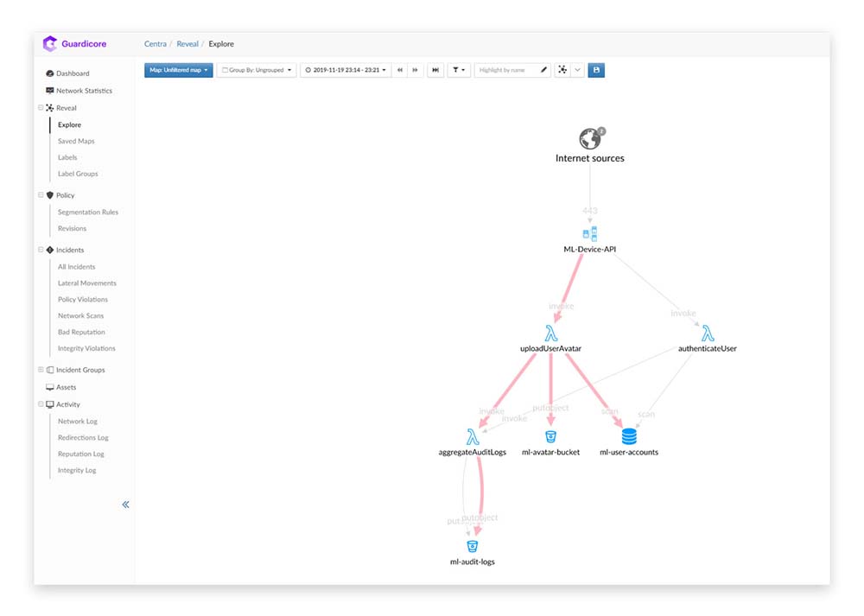Open the Group By: Ungrouped dropdown

tap(257, 70)
